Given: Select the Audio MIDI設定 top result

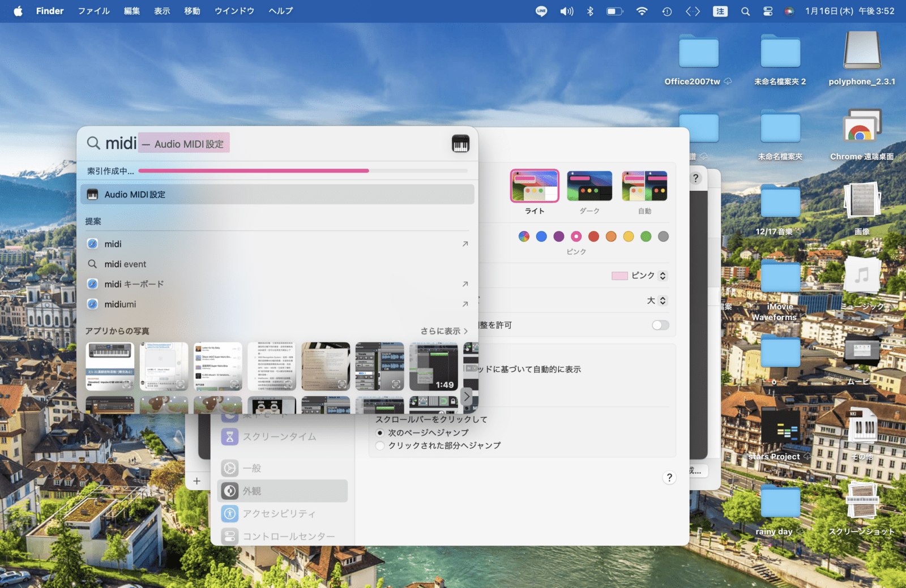Looking at the screenshot, I should (277, 195).
